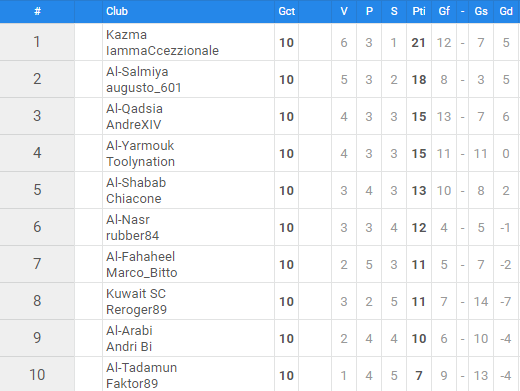
Task: Click the Club column header
Action: pyautogui.click(x=117, y=11)
